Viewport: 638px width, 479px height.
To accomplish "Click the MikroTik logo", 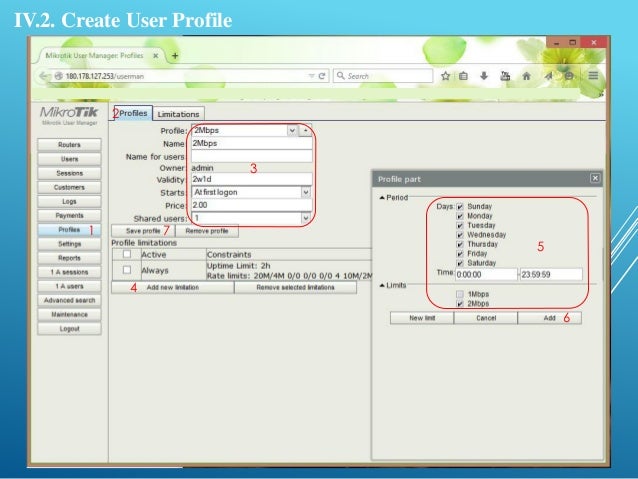I will pyautogui.click(x=69, y=112).
